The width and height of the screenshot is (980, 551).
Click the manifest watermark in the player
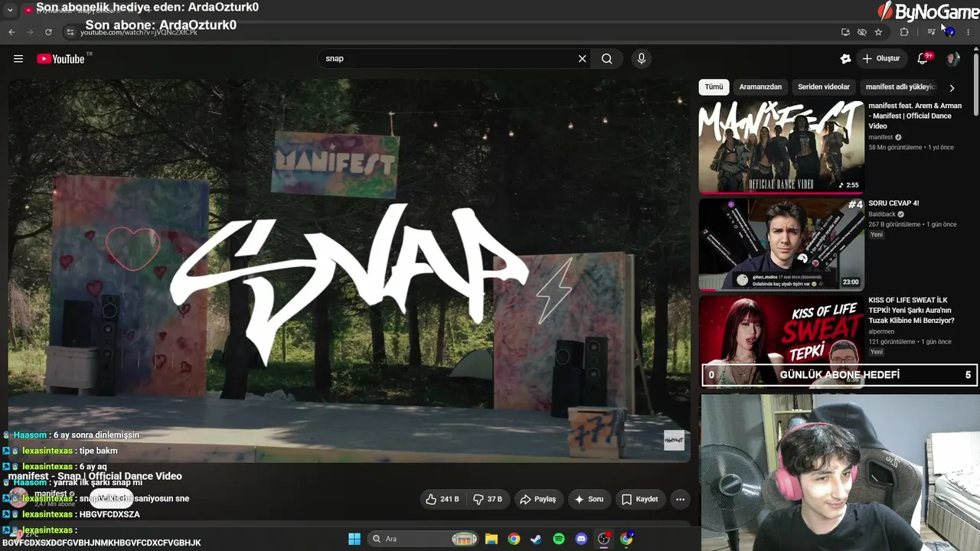point(674,440)
